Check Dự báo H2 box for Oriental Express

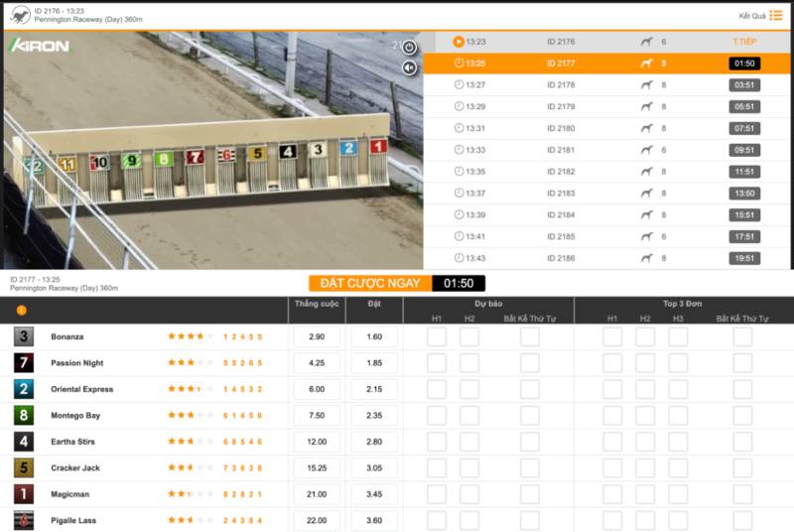pos(469,389)
